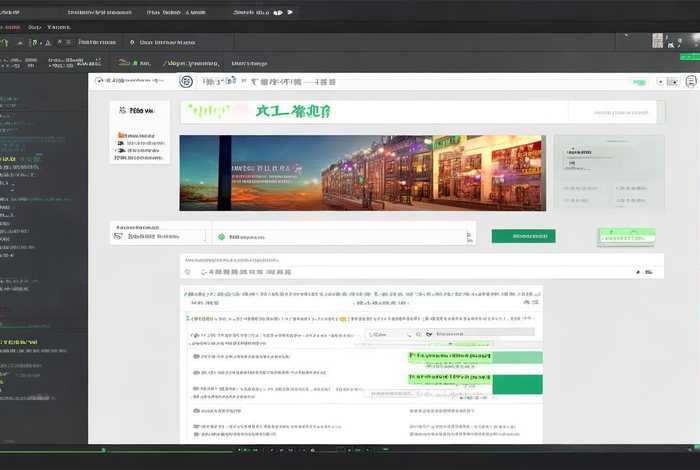Viewport: 700px width, 470px height.
Task: Click the cloud-shaped icon beside the play arrow
Action: coord(278,12)
